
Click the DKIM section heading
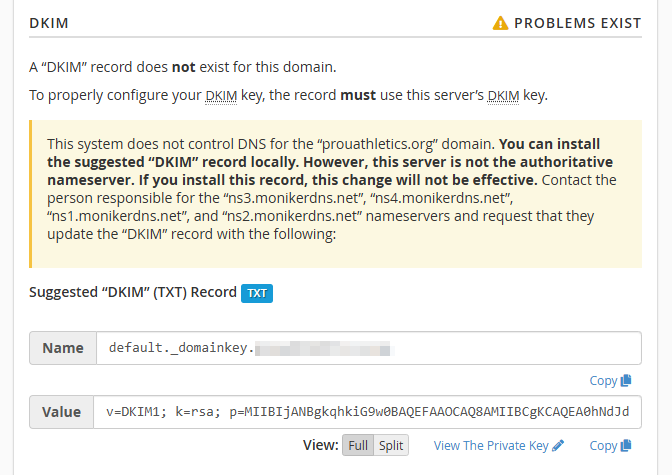point(49,23)
